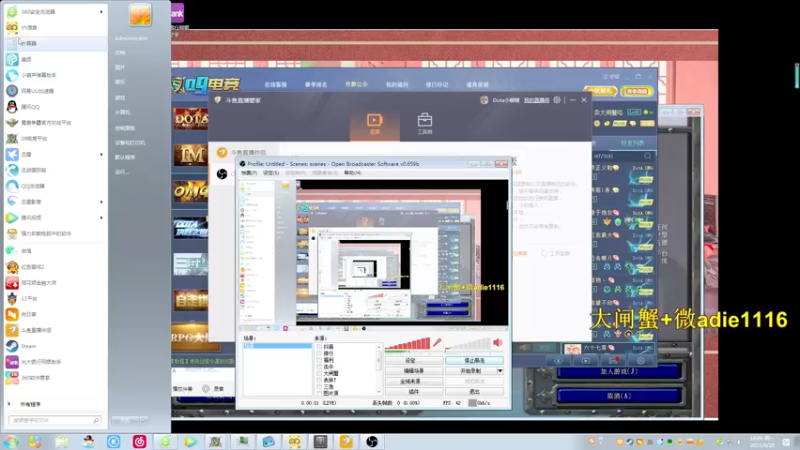Click the OBS icon on the taskbar
Viewport: 800px width, 450px height.
pyautogui.click(x=372, y=441)
